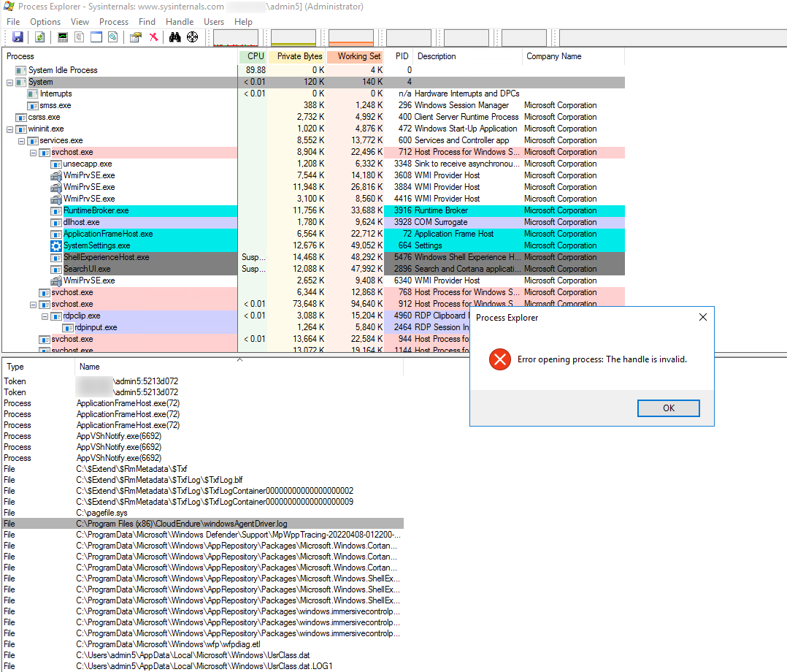The width and height of the screenshot is (787, 672).
Task: Collapse the System process tree node
Action: click(9, 83)
